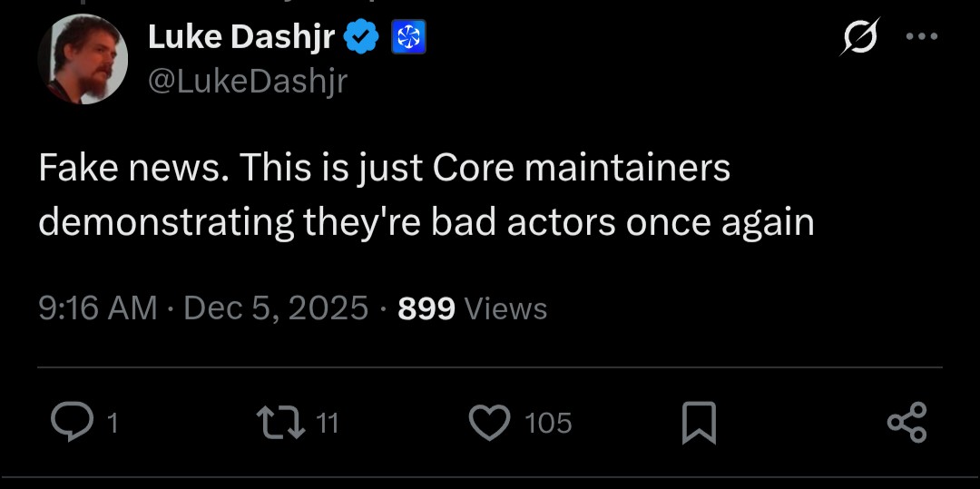Image resolution: width=980 pixels, height=489 pixels.
Task: Click the tweet text starting with Fake news
Action: tap(426, 196)
